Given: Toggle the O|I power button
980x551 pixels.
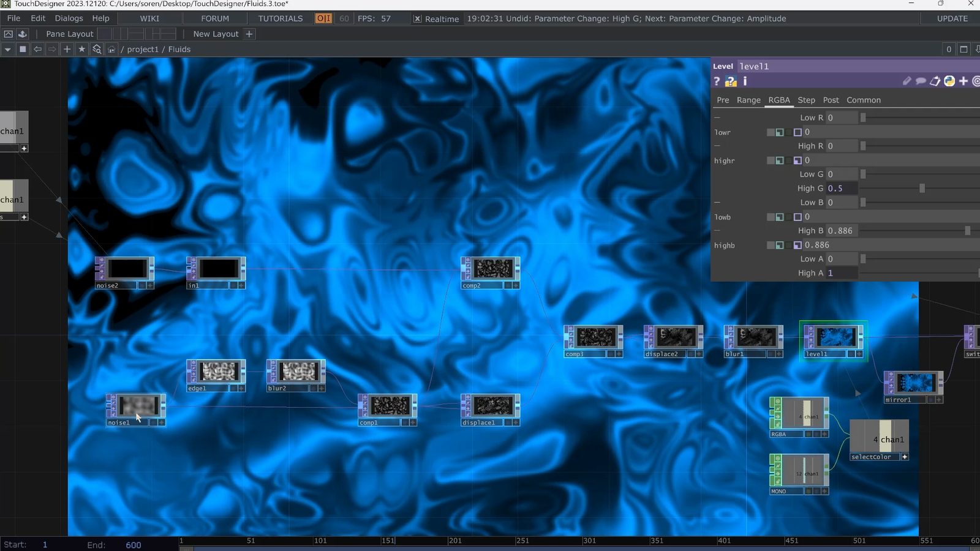Looking at the screenshot, I should pos(323,18).
